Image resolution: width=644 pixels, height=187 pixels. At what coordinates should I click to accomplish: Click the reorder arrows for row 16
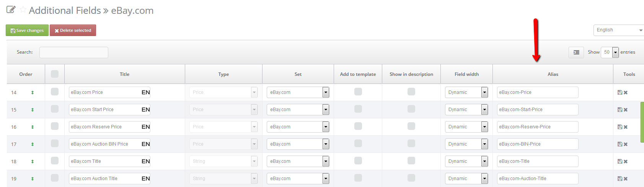click(33, 127)
